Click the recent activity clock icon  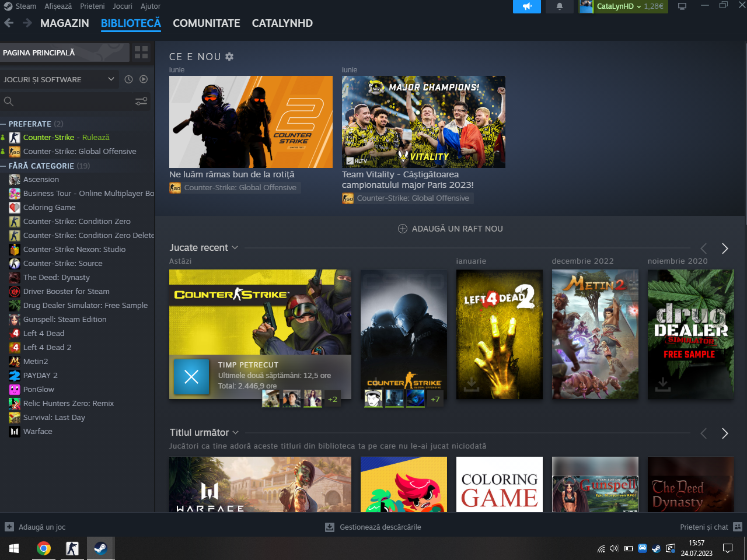[x=128, y=79]
